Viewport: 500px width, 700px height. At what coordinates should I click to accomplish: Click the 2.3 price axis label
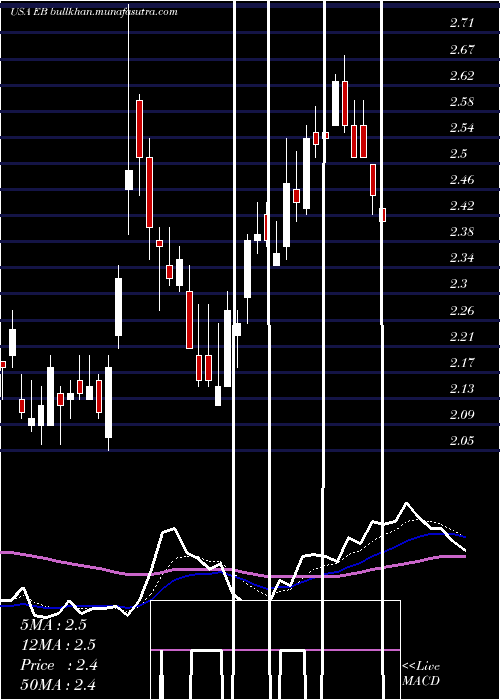[x=458, y=284]
